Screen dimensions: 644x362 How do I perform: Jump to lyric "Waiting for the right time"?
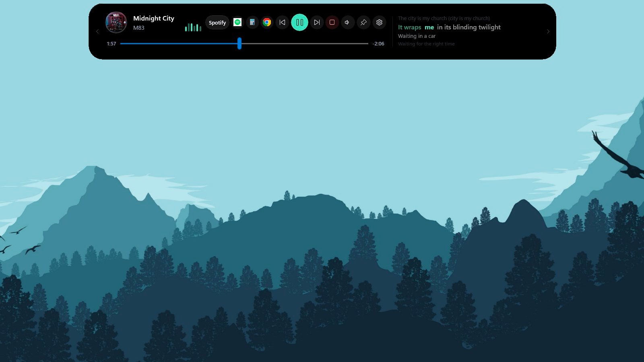pos(426,44)
